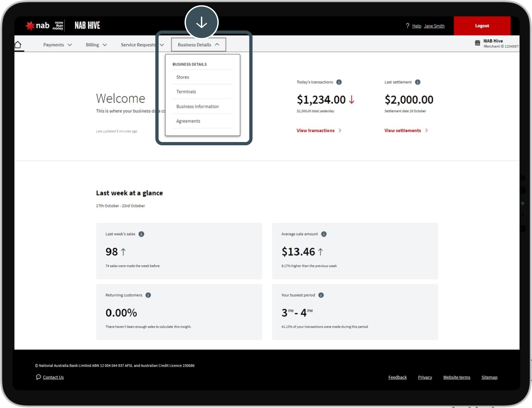Open info icon next to Last week's sales
This screenshot has height=408, width=532.
(x=141, y=234)
